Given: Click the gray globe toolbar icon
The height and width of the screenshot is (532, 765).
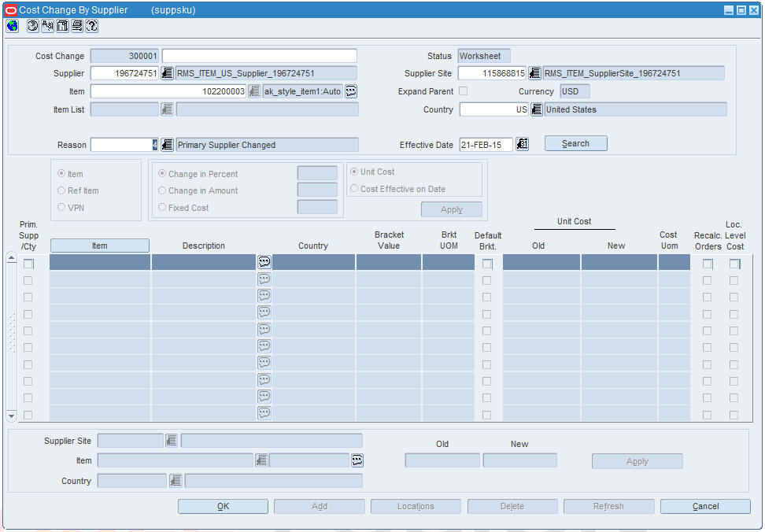Looking at the screenshot, I should tap(33, 26).
